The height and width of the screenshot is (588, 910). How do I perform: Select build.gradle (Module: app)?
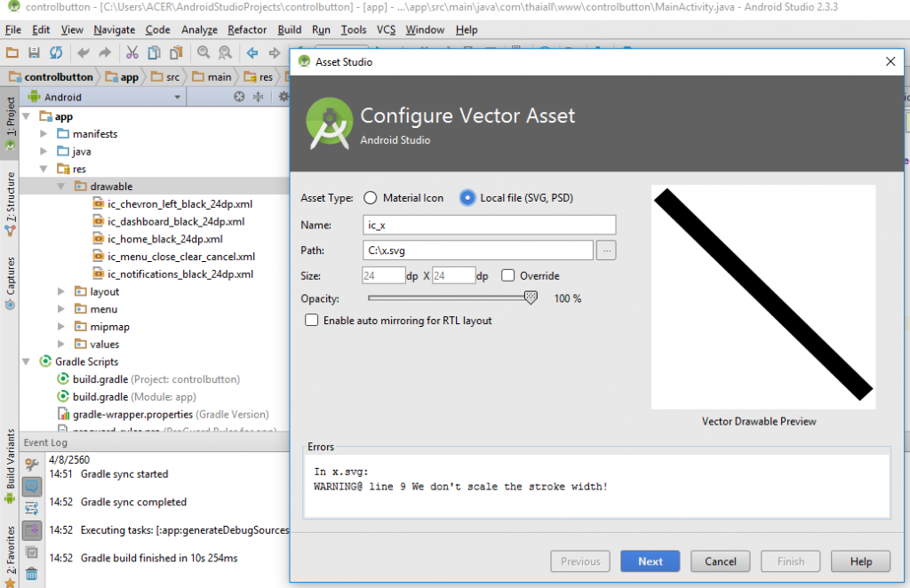[x=134, y=397]
